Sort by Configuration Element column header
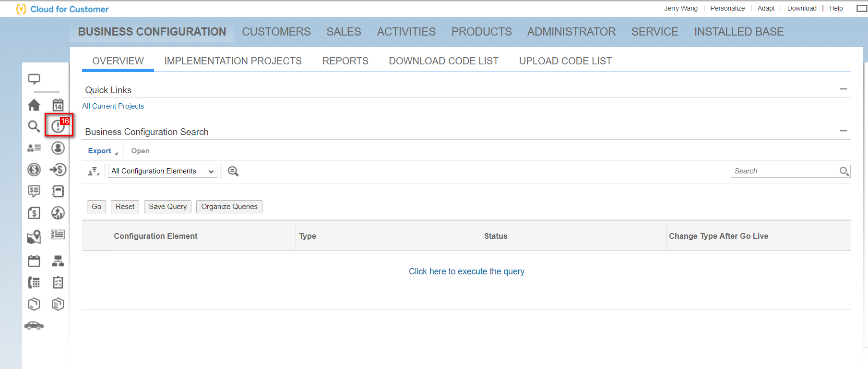 203,236
